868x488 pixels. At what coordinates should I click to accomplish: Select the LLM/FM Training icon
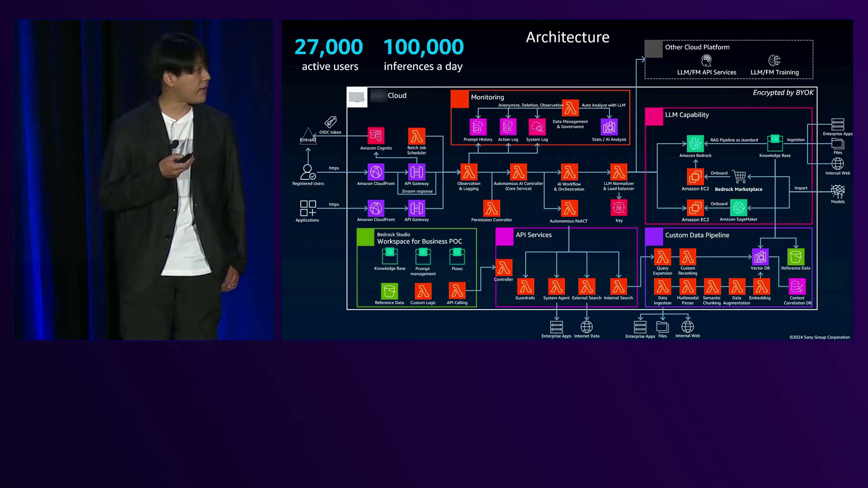(774, 60)
